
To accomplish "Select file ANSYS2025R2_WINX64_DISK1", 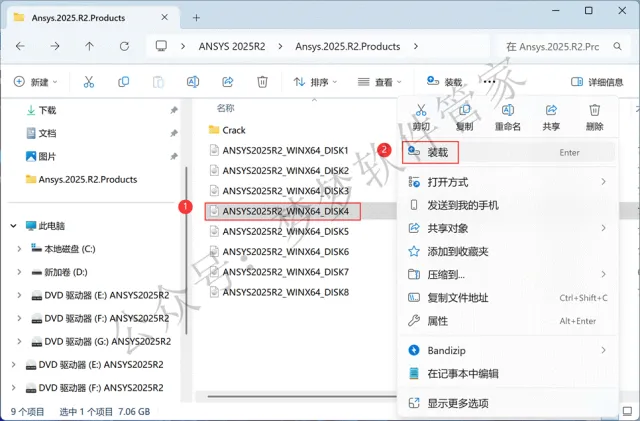I will [x=285, y=150].
